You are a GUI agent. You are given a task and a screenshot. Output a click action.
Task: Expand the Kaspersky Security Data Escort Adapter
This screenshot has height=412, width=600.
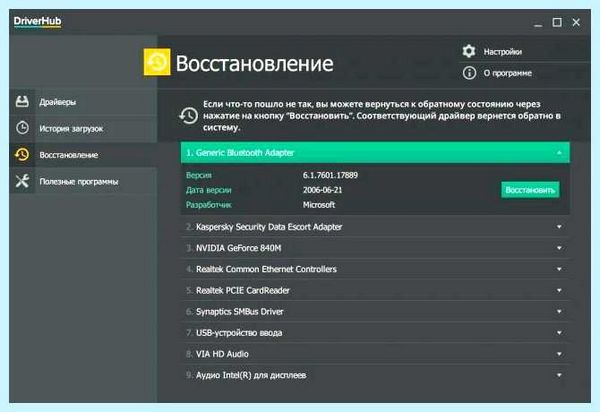point(559,227)
